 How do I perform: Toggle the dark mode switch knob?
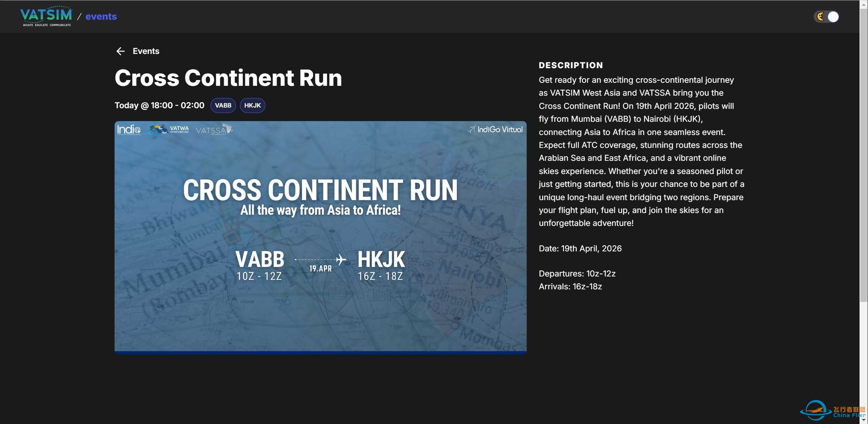833,17
